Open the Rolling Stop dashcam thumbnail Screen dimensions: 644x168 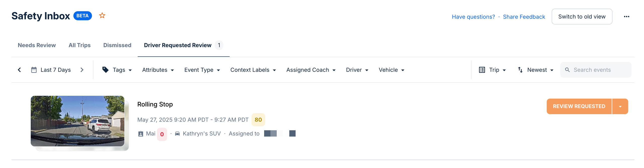click(x=77, y=121)
